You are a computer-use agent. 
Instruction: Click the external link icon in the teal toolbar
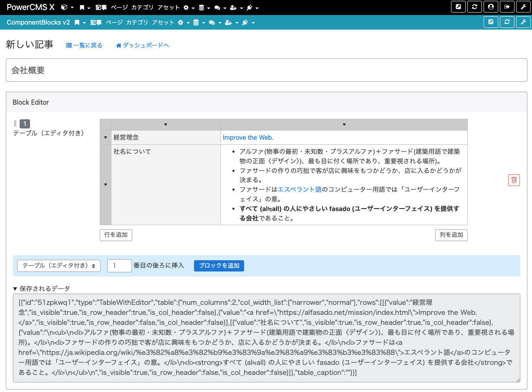pyautogui.click(x=491, y=22)
